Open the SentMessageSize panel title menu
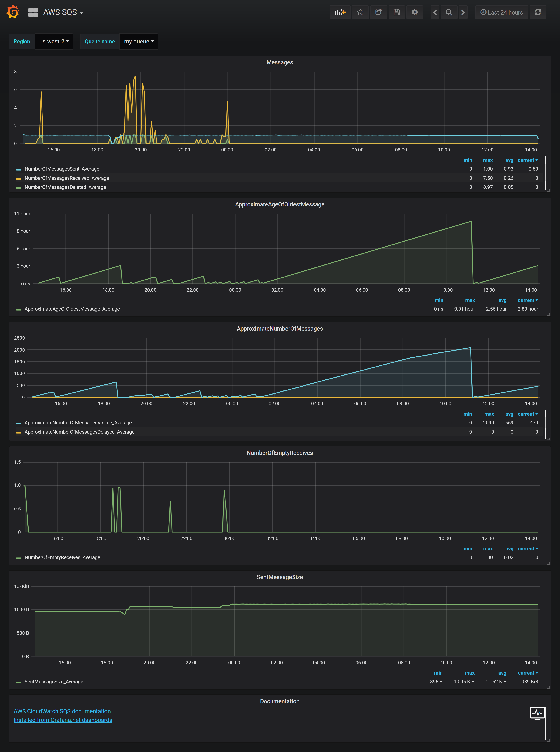560x752 pixels. click(x=280, y=577)
